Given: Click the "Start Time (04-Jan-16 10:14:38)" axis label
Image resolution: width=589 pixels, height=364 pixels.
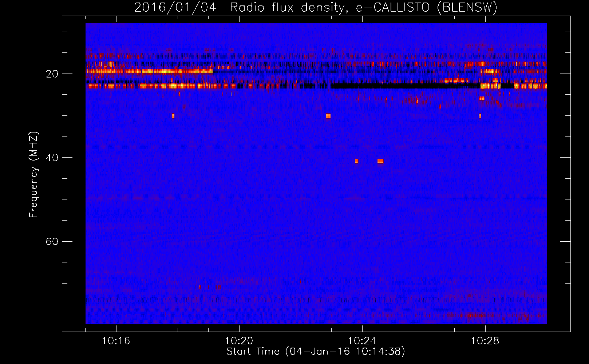Looking at the screenshot, I should [x=316, y=352].
